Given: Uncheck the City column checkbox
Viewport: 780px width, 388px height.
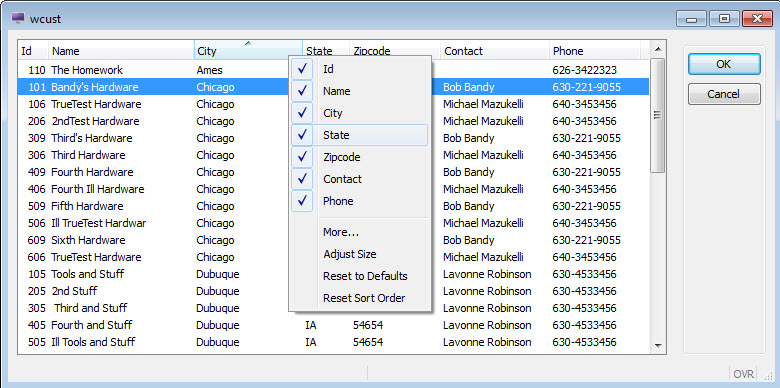Looking at the screenshot, I should (x=302, y=113).
